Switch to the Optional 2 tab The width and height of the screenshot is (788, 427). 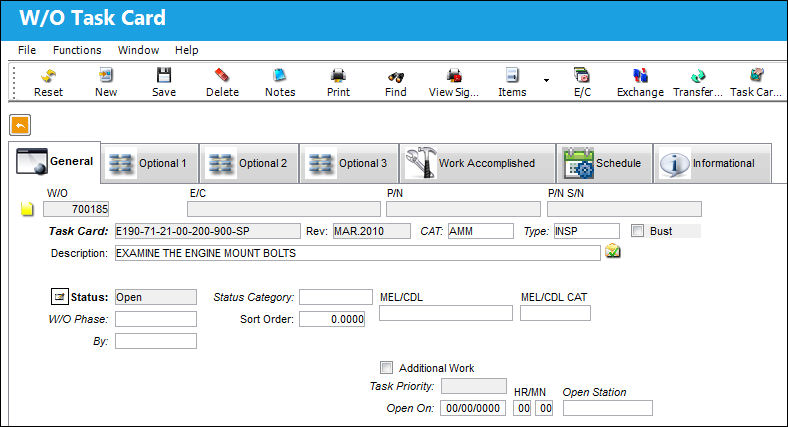250,163
